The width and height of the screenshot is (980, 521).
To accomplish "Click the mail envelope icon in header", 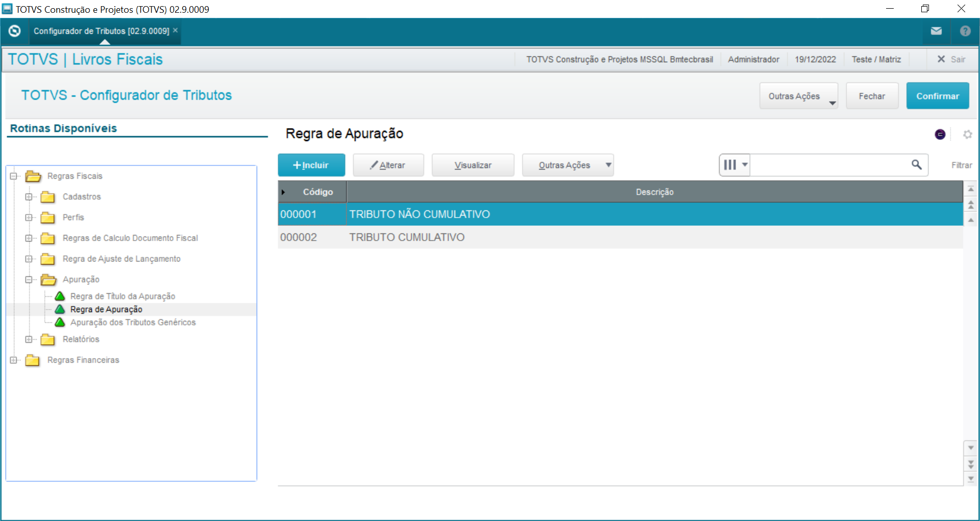I will coord(936,31).
